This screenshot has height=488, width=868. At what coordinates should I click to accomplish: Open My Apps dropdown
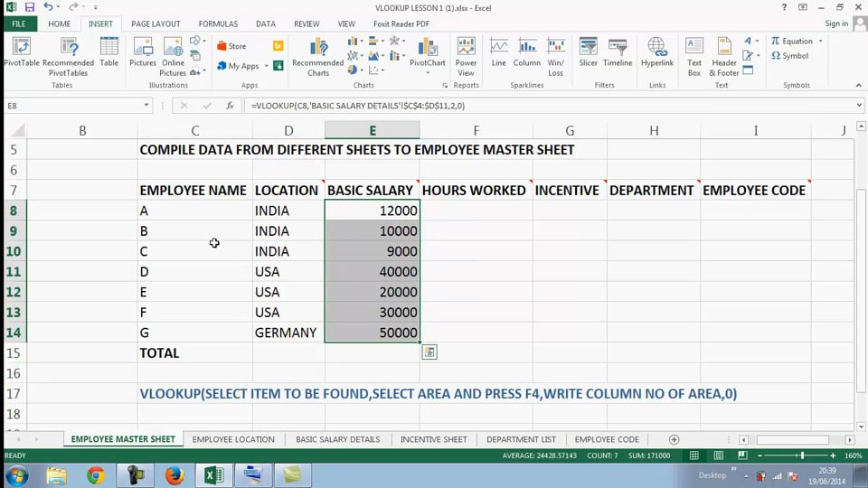pos(266,66)
